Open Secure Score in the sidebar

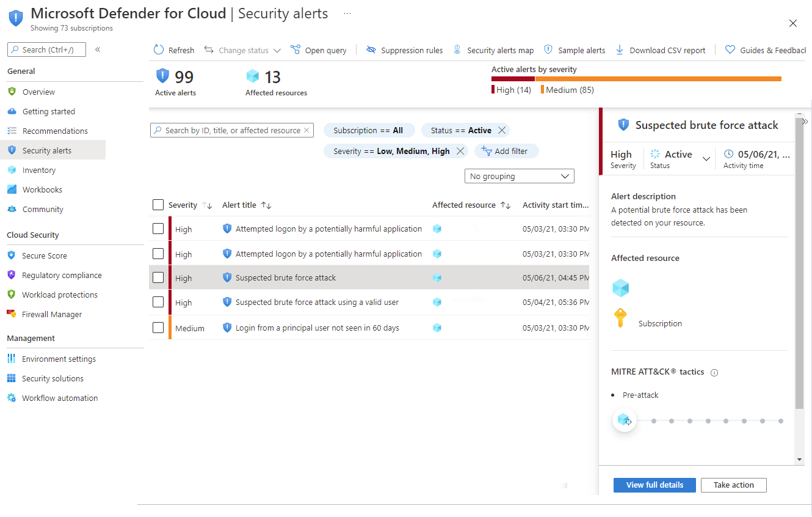click(x=45, y=255)
